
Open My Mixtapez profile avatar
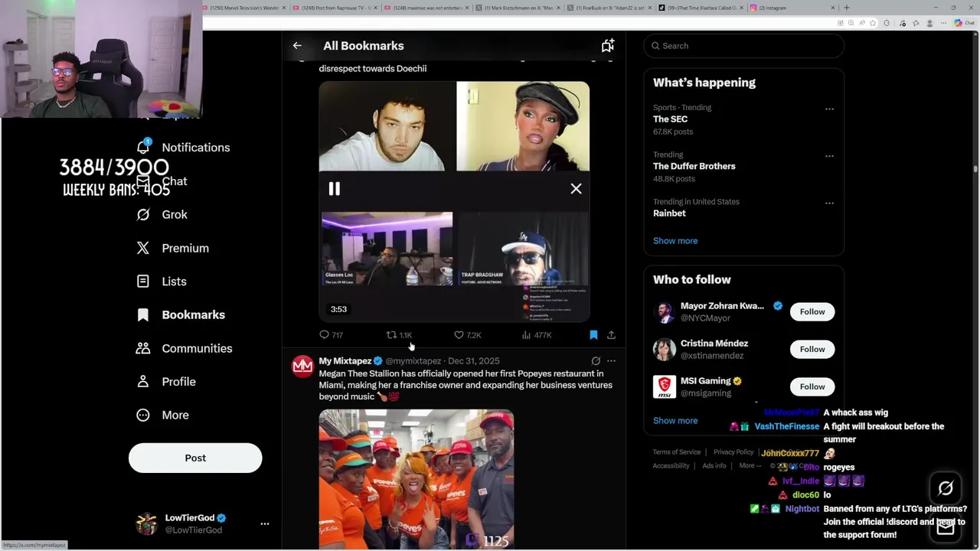click(x=302, y=367)
